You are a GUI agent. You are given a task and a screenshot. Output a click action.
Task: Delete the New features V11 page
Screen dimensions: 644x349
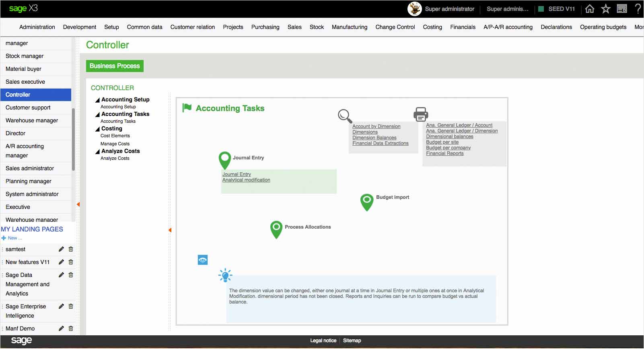click(x=71, y=262)
